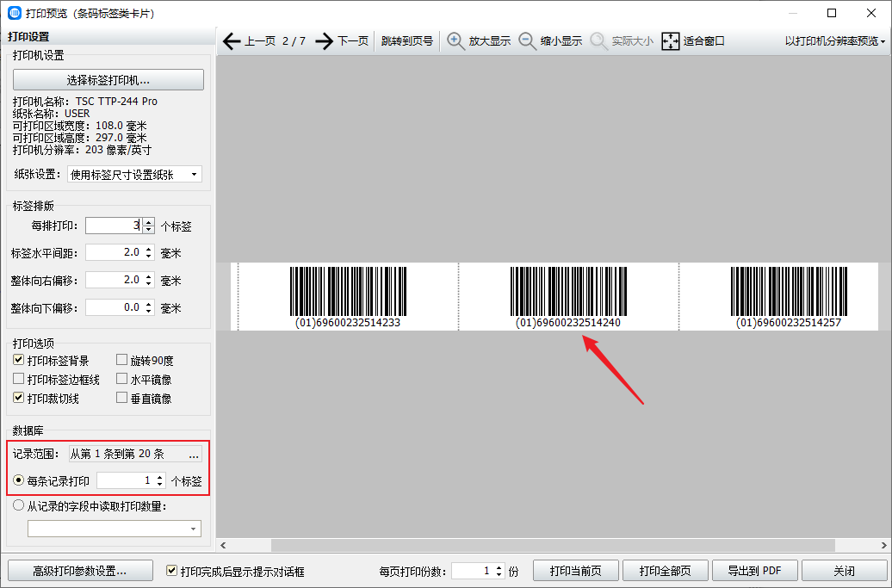The height and width of the screenshot is (588, 892).
Task: Click export to PDF button
Action: [x=754, y=571]
